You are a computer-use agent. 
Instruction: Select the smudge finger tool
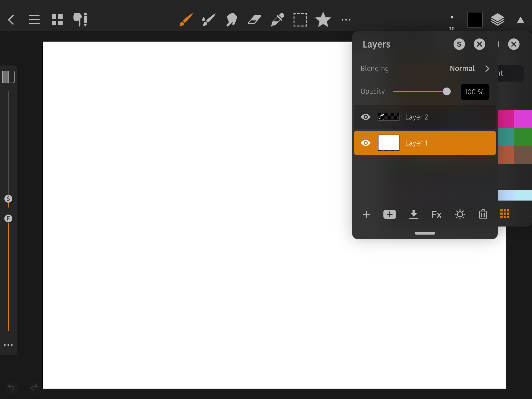(231, 20)
